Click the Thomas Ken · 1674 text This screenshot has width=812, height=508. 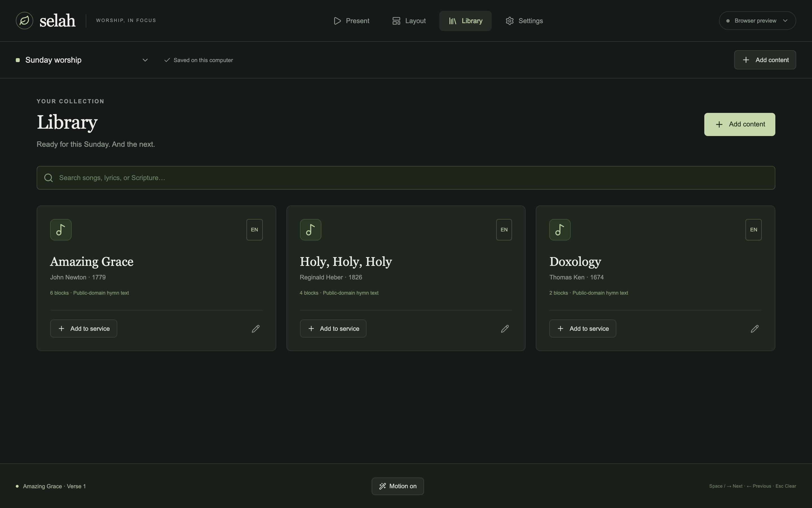click(577, 277)
